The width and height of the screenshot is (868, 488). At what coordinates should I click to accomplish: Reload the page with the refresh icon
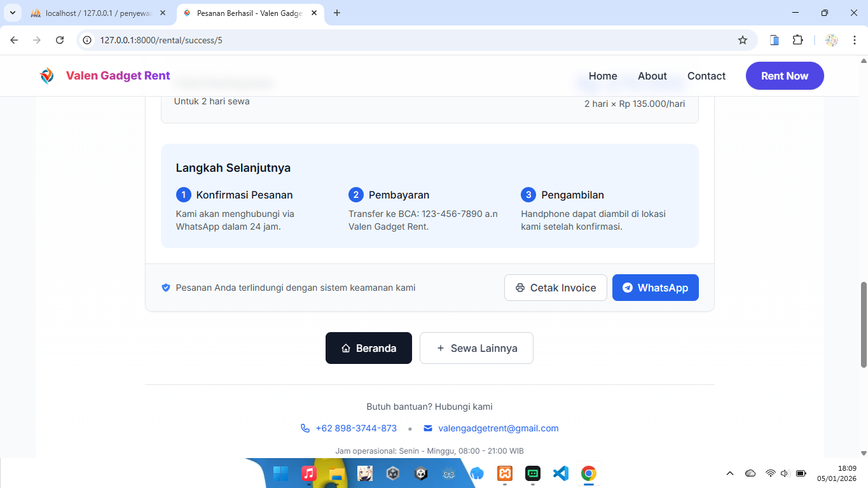coord(60,40)
